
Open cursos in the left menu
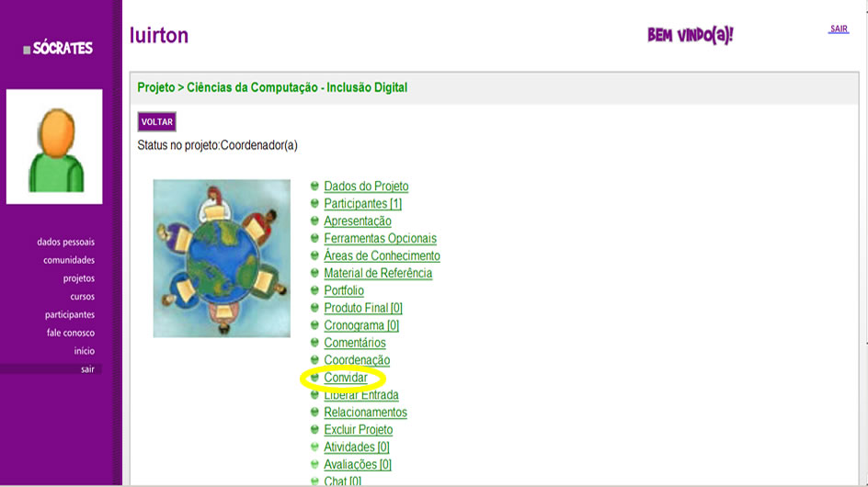(x=82, y=297)
